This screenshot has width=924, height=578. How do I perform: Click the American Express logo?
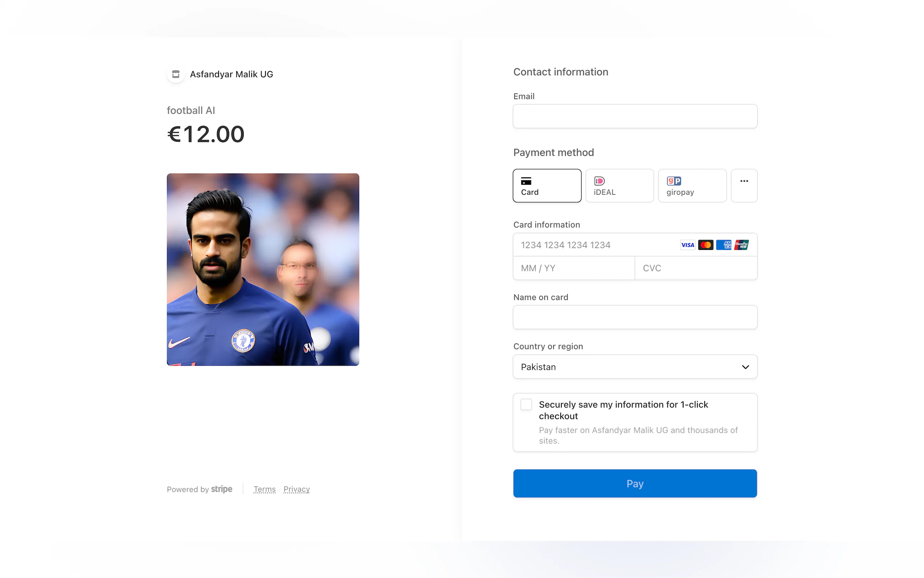pyautogui.click(x=723, y=245)
